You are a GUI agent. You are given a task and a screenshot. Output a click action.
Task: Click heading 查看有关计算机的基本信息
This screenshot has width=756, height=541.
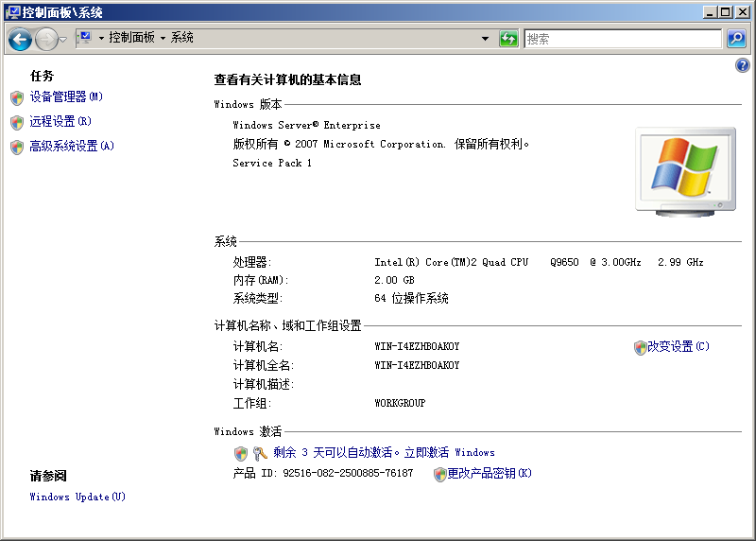point(288,79)
